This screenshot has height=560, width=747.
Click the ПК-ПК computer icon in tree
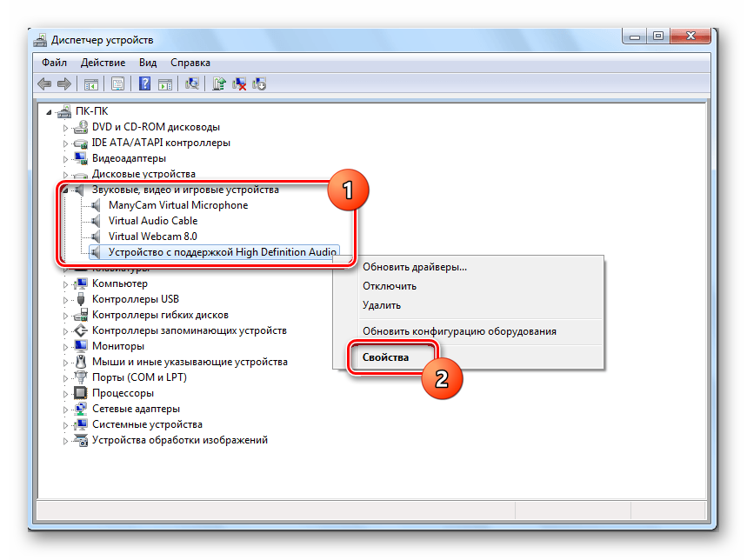pos(63,111)
